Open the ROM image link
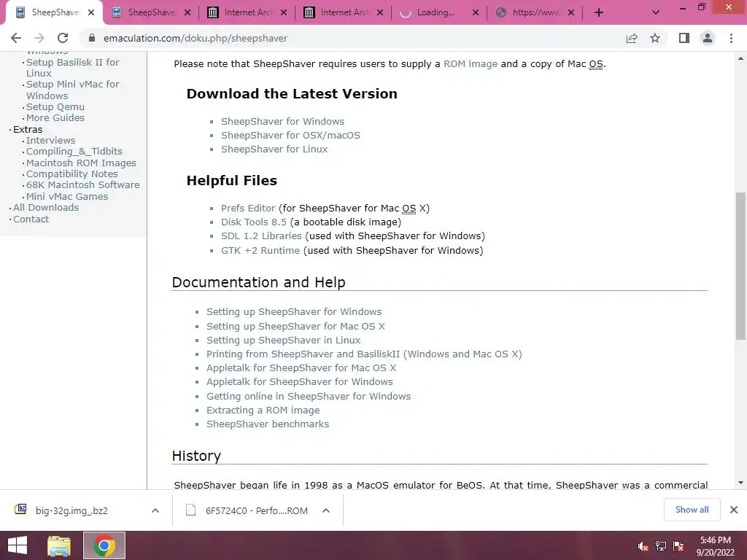The width and height of the screenshot is (747, 560). [x=471, y=64]
